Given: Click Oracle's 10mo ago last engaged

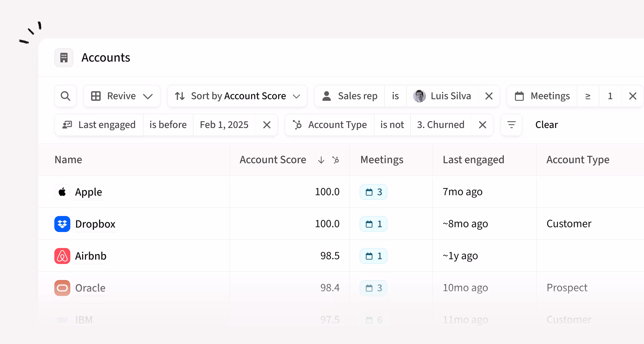Looking at the screenshot, I should 465,288.
